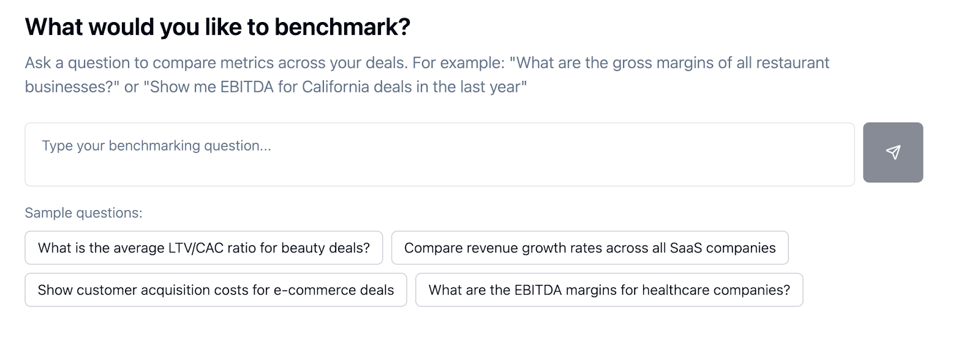Pick the e-commerce customer acquisition costs sample
Image resolution: width=980 pixels, height=343 pixels.
[216, 290]
